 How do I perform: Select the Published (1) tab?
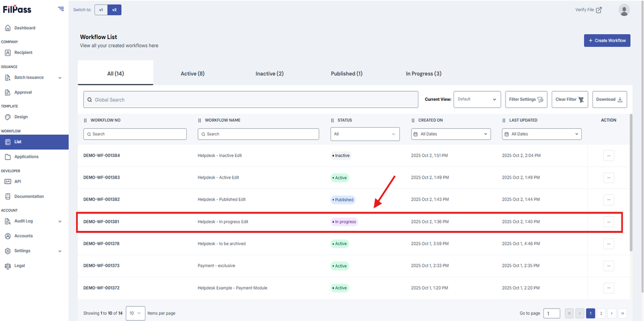[x=347, y=74]
